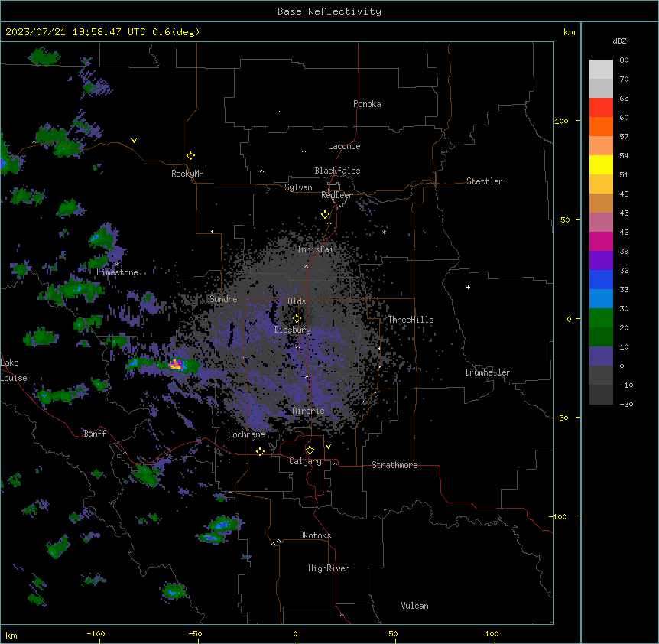Click the Sundre label
Viewport: 659px width, 644px height.
223,299
